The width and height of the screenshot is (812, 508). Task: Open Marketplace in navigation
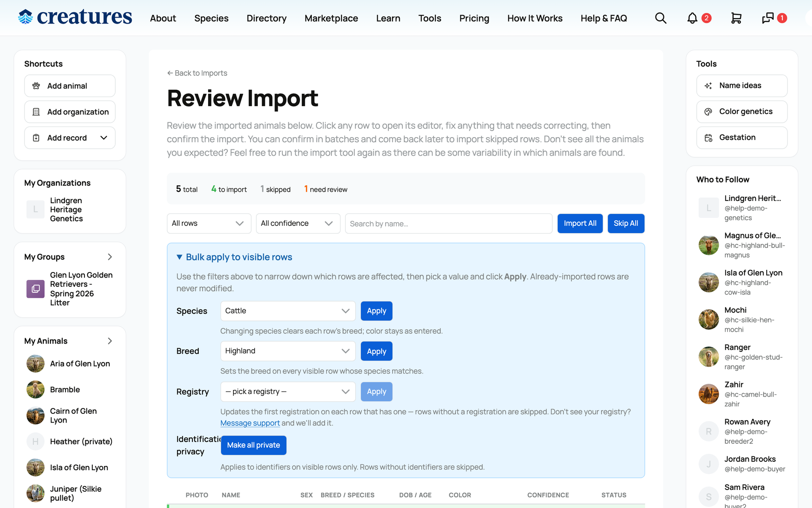pyautogui.click(x=331, y=18)
